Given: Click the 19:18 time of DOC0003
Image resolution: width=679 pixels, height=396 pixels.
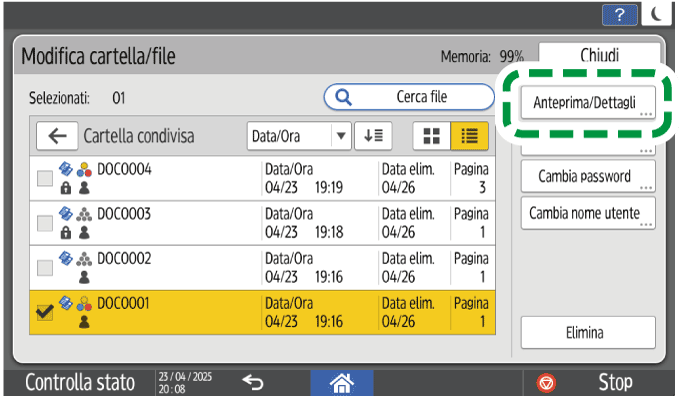Looking at the screenshot, I should 329,233.
